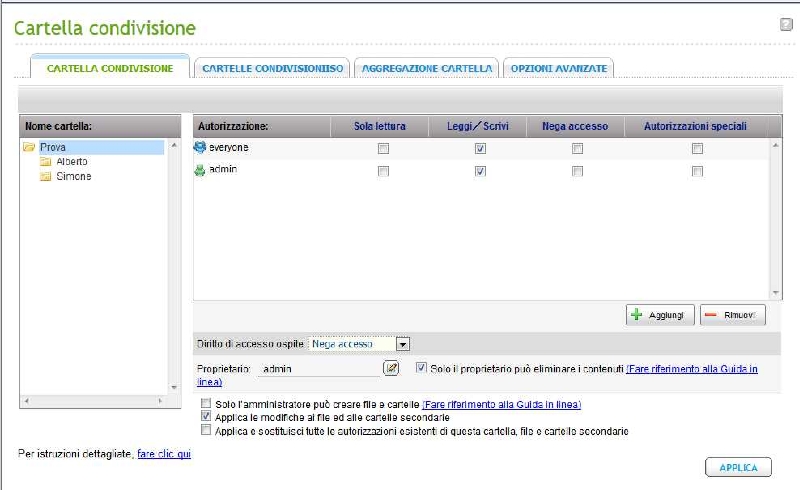Open the 'fare clic qui' instructions link
The height and width of the screenshot is (490, 800).
coord(163,455)
